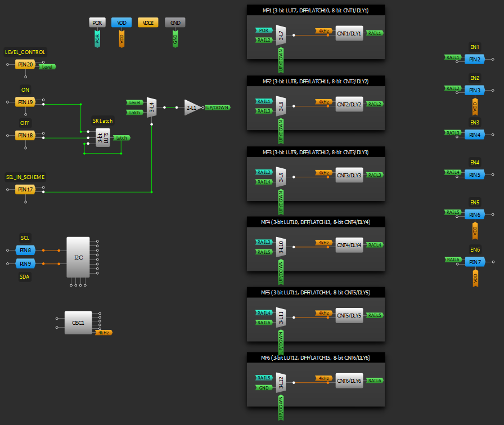This screenshot has width=504, height=425.
Task: Click the blue VDD block
Action: [x=121, y=23]
